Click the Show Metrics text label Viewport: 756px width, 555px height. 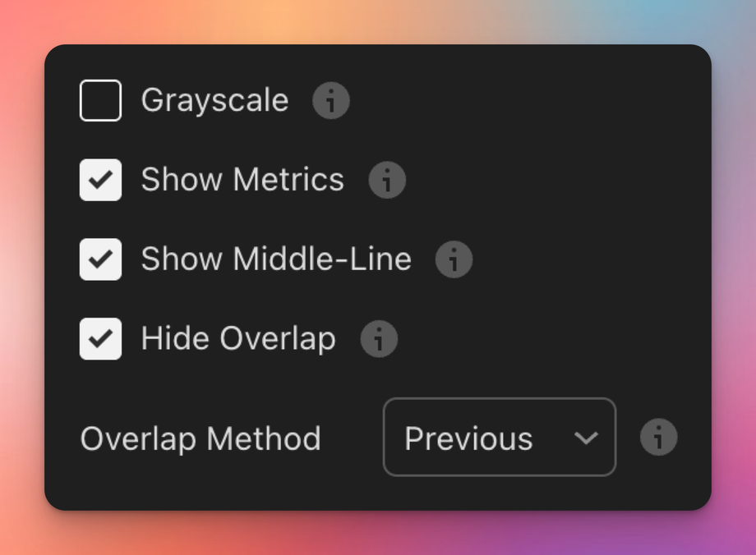pyautogui.click(x=242, y=180)
